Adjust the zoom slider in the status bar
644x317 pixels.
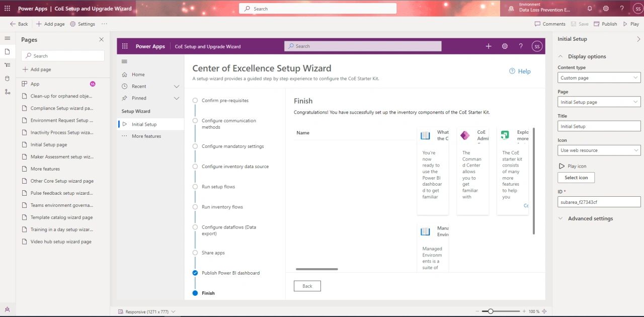point(491,311)
